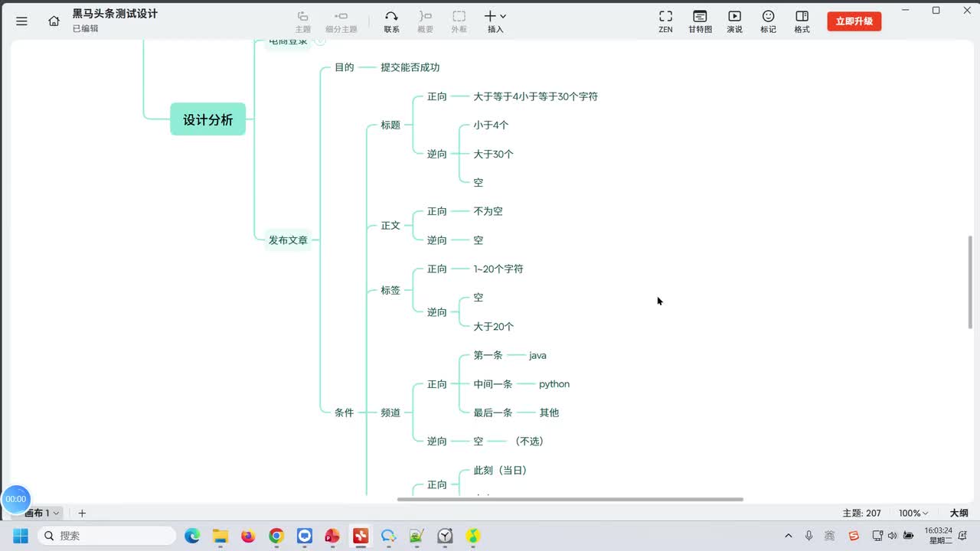Image resolution: width=980 pixels, height=551 pixels.
Task: Open the 100% zoom dropdown
Action: pos(913,513)
